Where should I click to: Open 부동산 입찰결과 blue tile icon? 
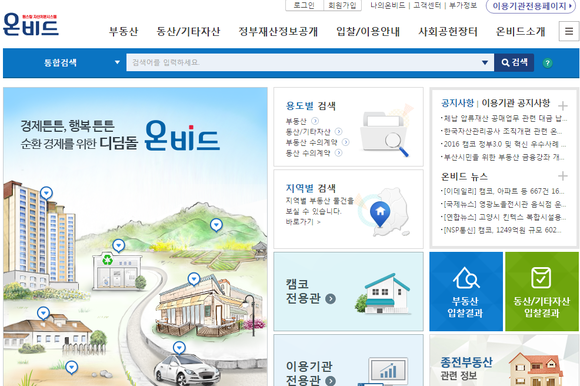pyautogui.click(x=466, y=277)
